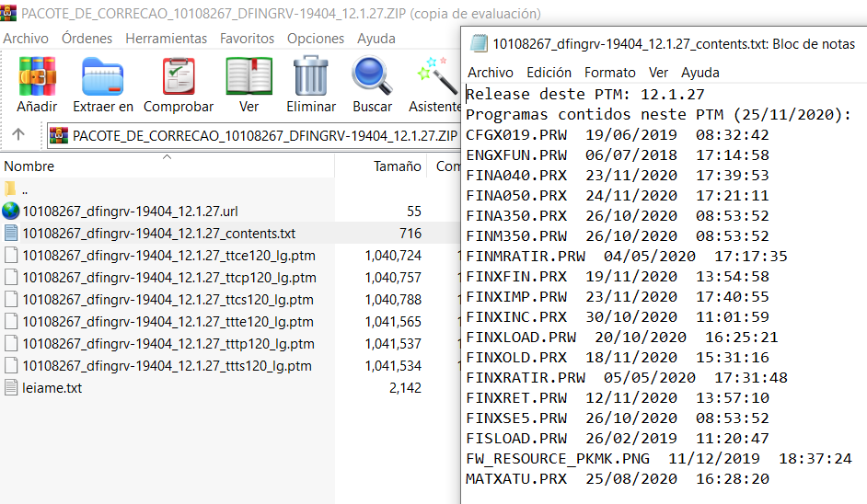The height and width of the screenshot is (504, 867).
Task: Click the Asistente wizard wand icon
Action: coord(438,77)
